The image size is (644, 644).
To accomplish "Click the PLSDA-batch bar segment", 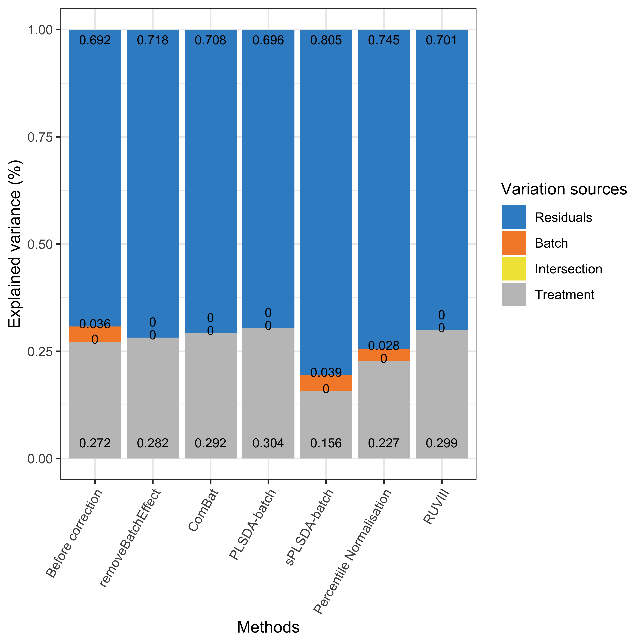I will 272,236.
